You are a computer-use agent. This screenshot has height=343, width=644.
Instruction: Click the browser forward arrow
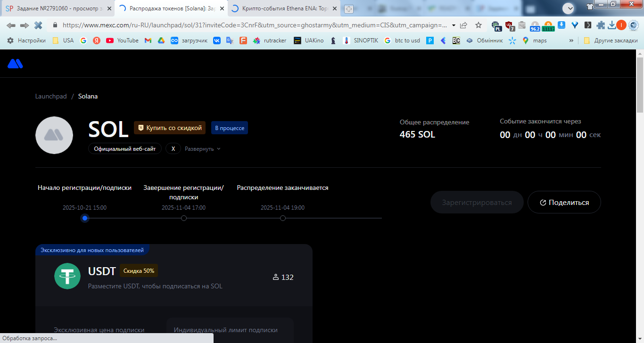25,25
